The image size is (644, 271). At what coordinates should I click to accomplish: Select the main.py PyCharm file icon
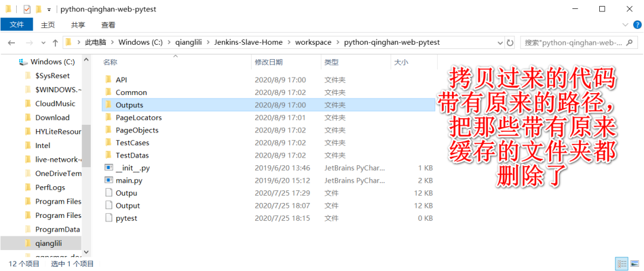tap(109, 180)
